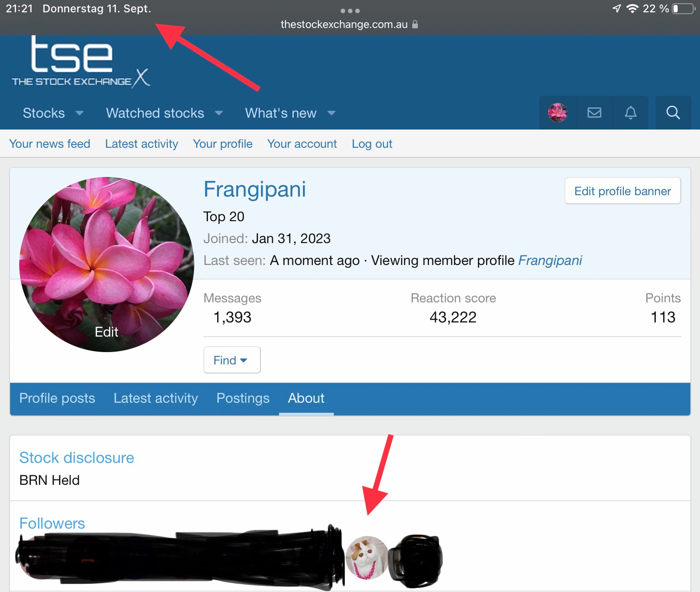Switch to the Postings tab
The height and width of the screenshot is (592, 700).
(x=243, y=398)
